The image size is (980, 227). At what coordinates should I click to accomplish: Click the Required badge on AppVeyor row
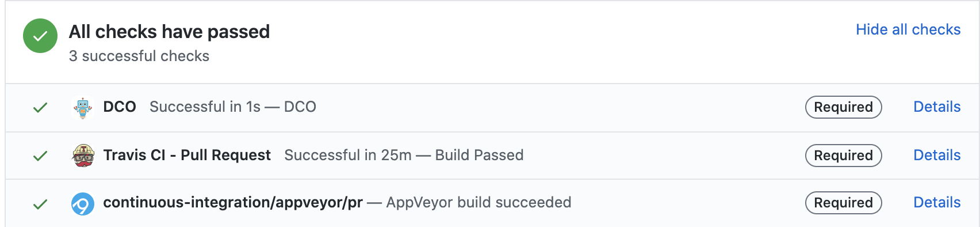pyautogui.click(x=844, y=203)
